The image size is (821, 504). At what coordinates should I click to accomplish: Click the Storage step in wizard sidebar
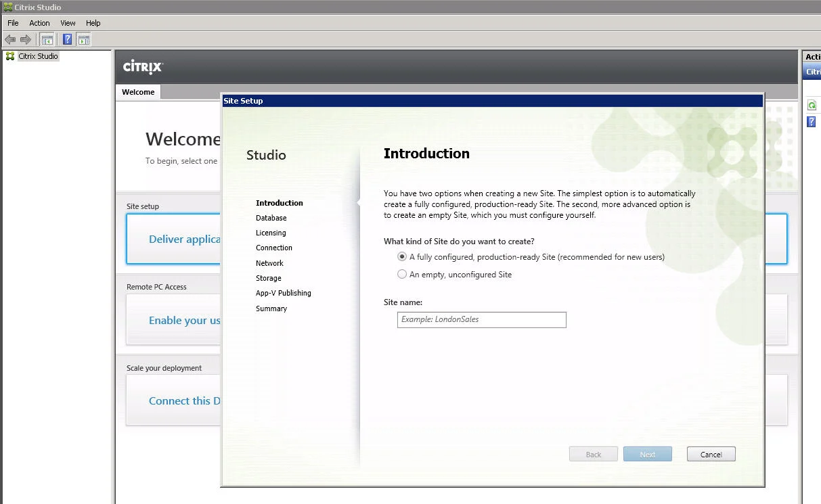pyautogui.click(x=269, y=278)
